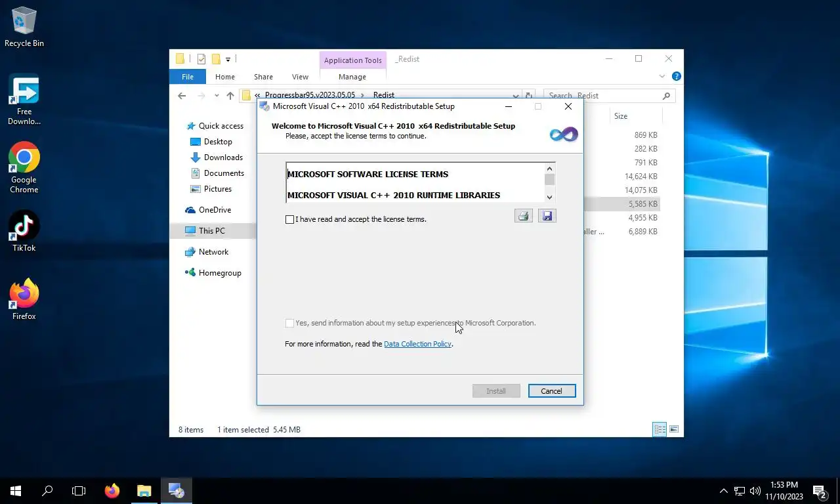Launch Firefox from the taskbar
Screen dimensions: 840x504
point(112,491)
